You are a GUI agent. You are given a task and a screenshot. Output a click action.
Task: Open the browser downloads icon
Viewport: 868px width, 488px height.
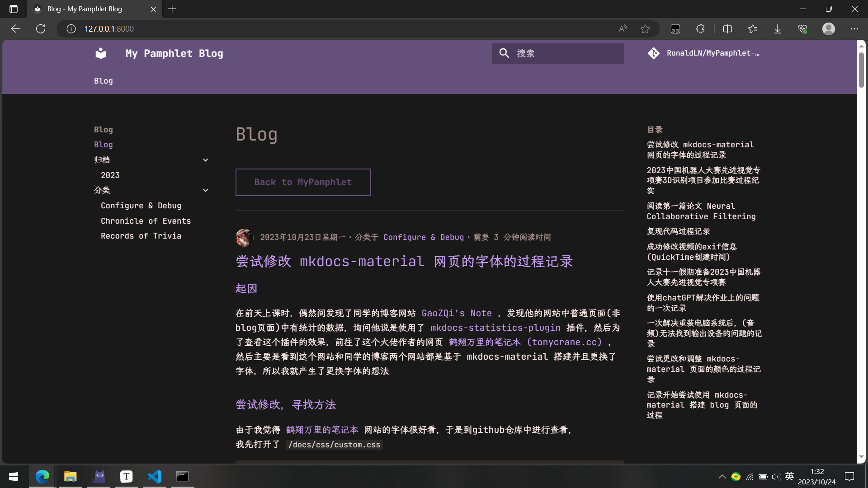click(777, 29)
